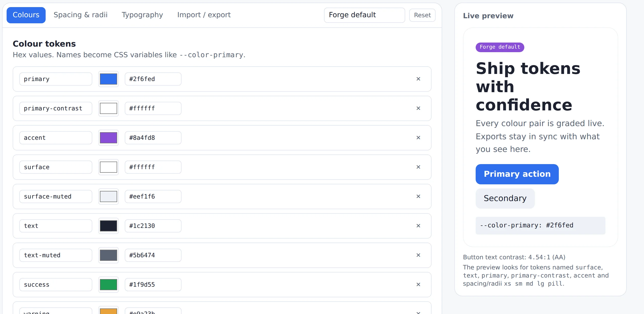Open the Import / export tab
The width and height of the screenshot is (644, 314).
(x=204, y=15)
